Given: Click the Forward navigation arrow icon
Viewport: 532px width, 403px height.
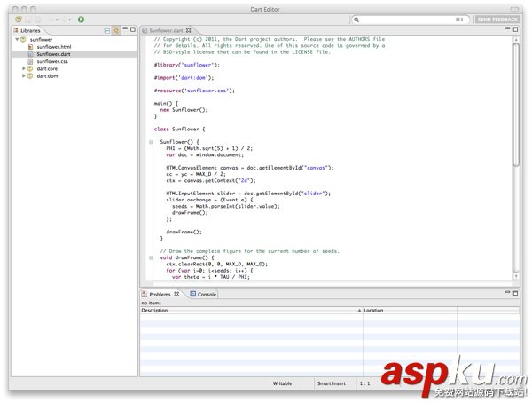Looking at the screenshot, I should (x=65, y=20).
